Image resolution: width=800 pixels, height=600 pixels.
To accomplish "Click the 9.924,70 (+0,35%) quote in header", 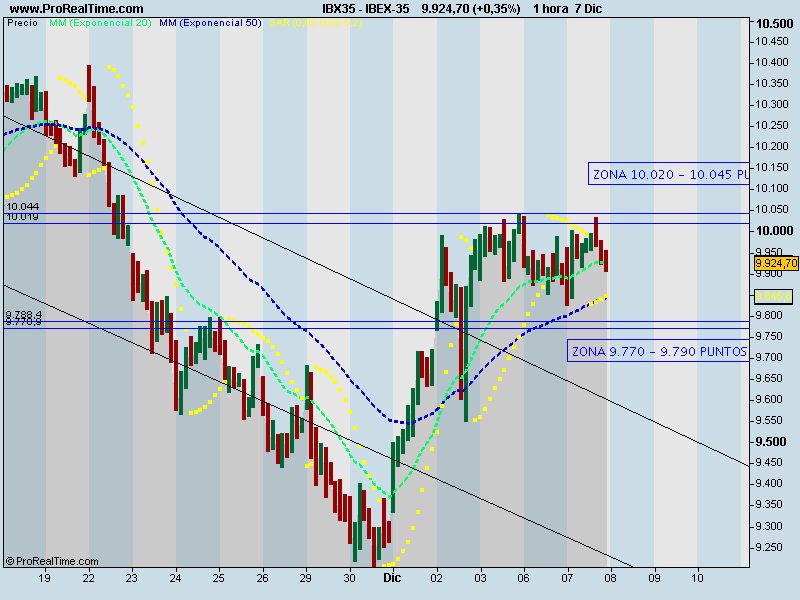I will tap(471, 9).
